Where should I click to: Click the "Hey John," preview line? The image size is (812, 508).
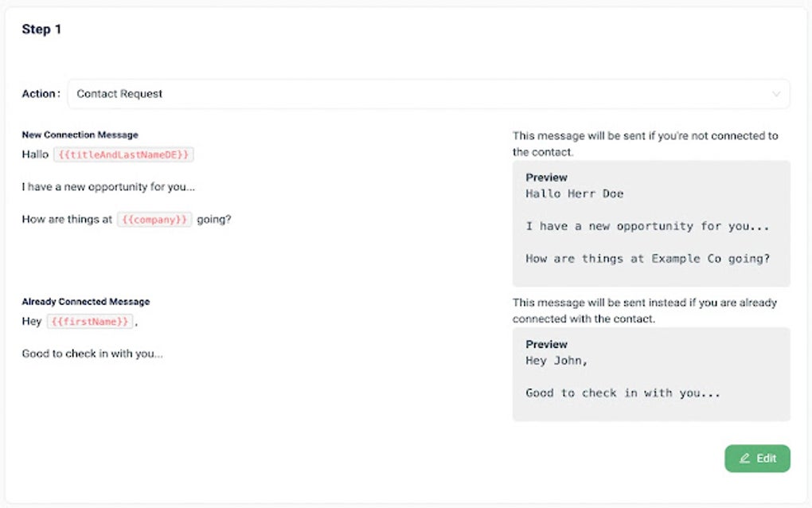tap(556, 361)
